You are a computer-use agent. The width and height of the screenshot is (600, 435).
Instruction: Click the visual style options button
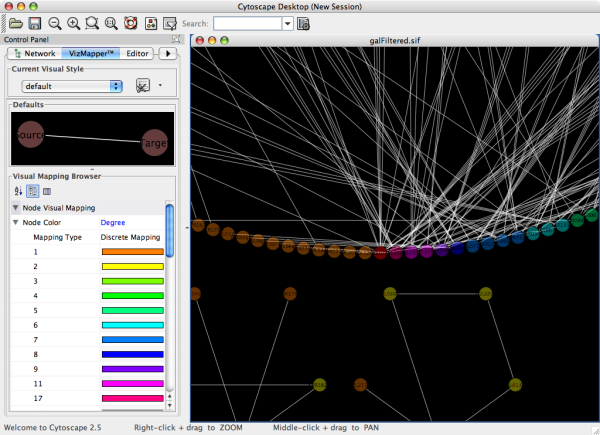[x=143, y=87]
